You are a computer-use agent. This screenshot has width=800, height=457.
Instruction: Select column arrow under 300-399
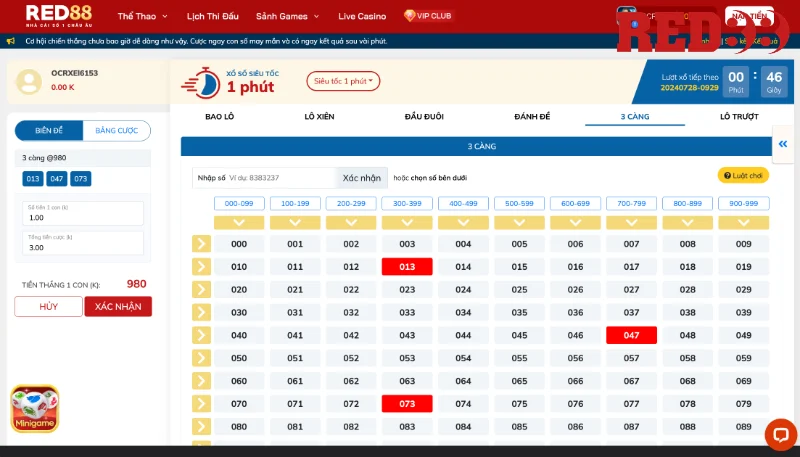(407, 222)
